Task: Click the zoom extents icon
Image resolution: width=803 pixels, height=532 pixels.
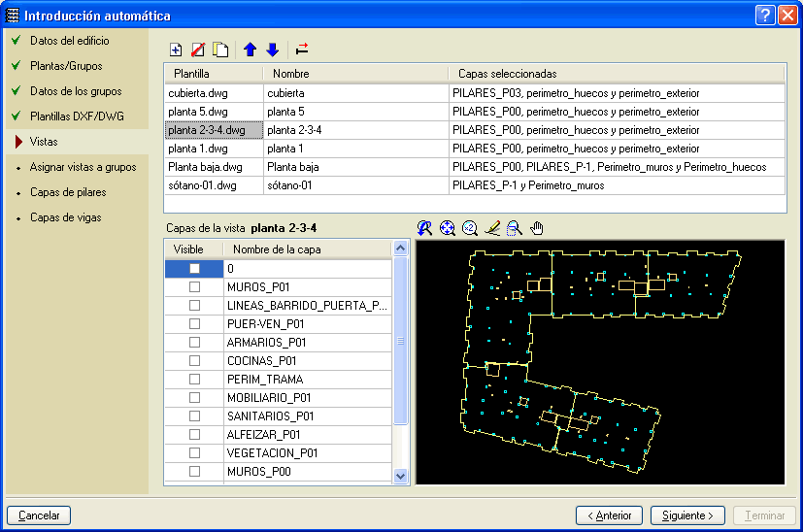Action: (447, 228)
